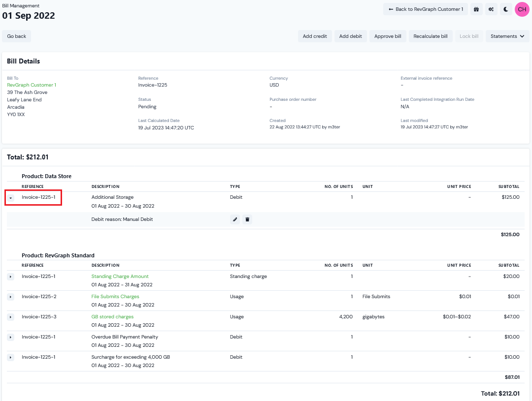Click the gigabytes unit cell
This screenshot has width=532, height=401.
(373, 316)
